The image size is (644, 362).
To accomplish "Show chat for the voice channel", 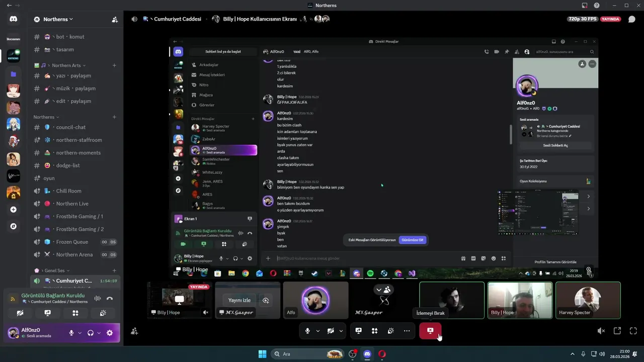I will click(632, 19).
